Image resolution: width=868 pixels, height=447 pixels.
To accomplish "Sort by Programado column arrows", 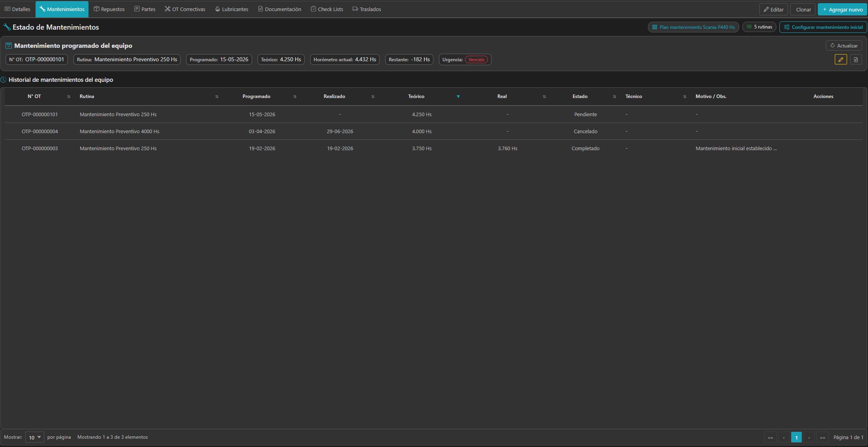I will tap(295, 96).
